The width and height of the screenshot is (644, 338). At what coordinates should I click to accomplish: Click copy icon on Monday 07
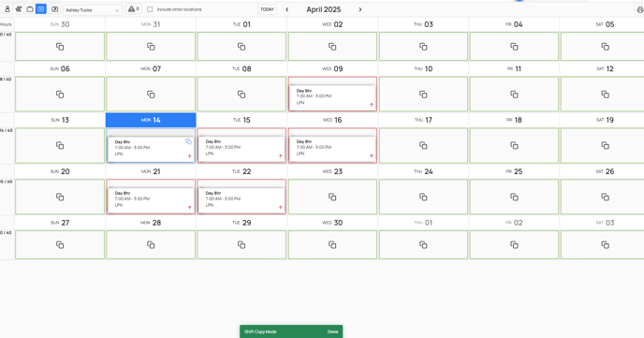pyautogui.click(x=151, y=95)
